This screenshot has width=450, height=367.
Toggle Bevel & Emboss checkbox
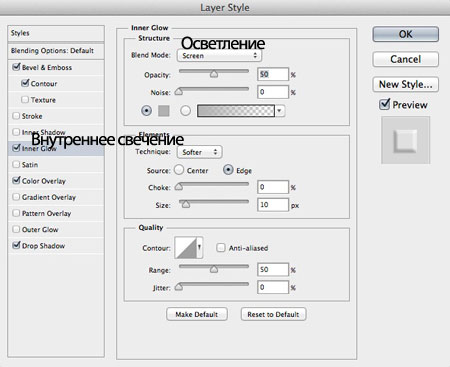click(x=16, y=67)
